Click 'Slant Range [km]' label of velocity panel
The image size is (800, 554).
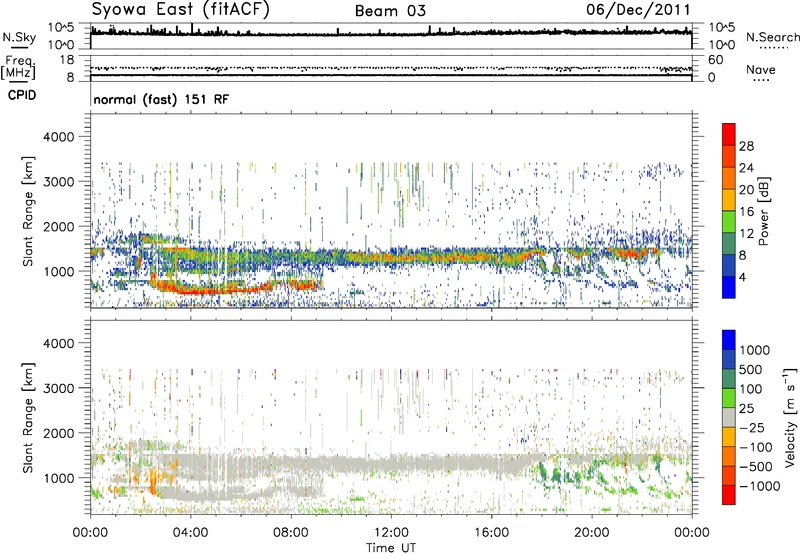tap(28, 418)
